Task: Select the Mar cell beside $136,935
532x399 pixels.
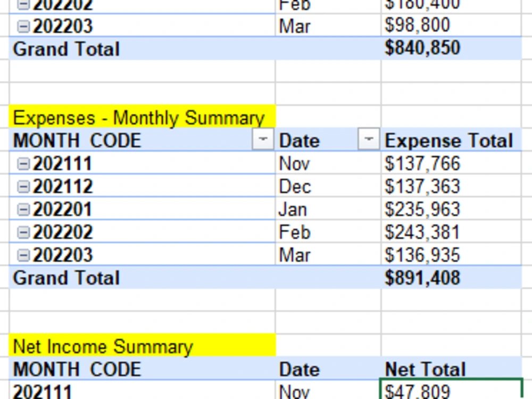Action: (328, 254)
